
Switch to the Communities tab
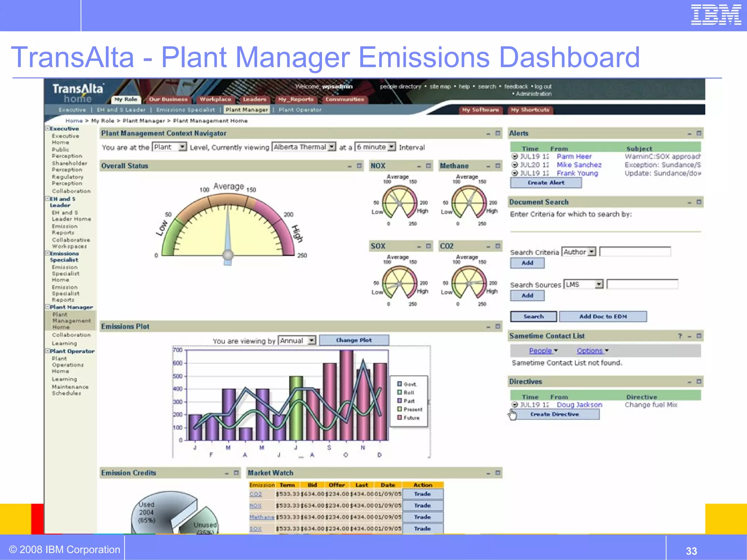(x=345, y=99)
